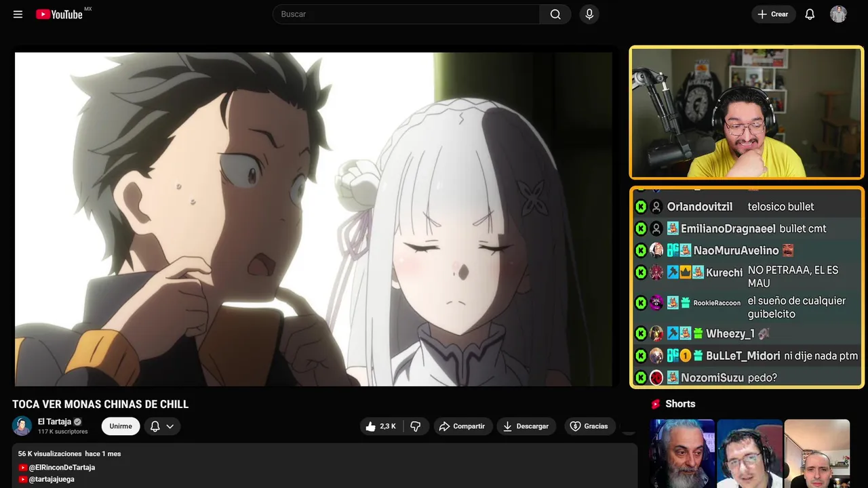Click the NaoMuruAvelino chat username
This screenshot has width=868, height=488.
[736, 250]
